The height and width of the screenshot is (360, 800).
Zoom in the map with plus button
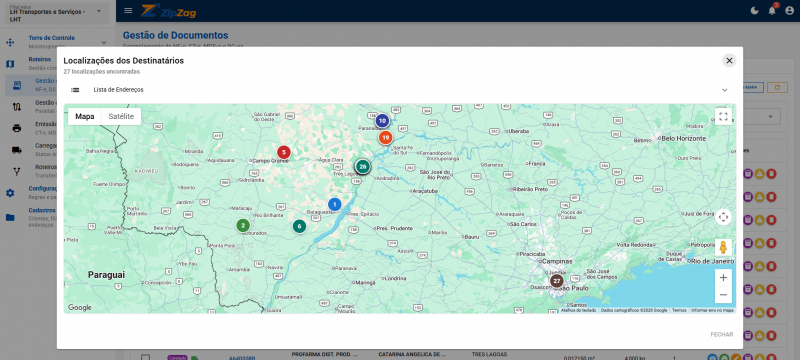click(x=723, y=278)
